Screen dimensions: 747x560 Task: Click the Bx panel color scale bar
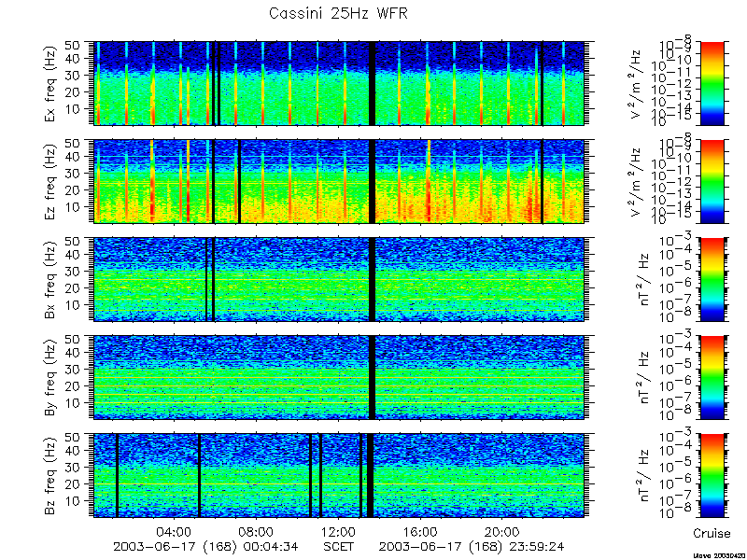tap(712, 279)
